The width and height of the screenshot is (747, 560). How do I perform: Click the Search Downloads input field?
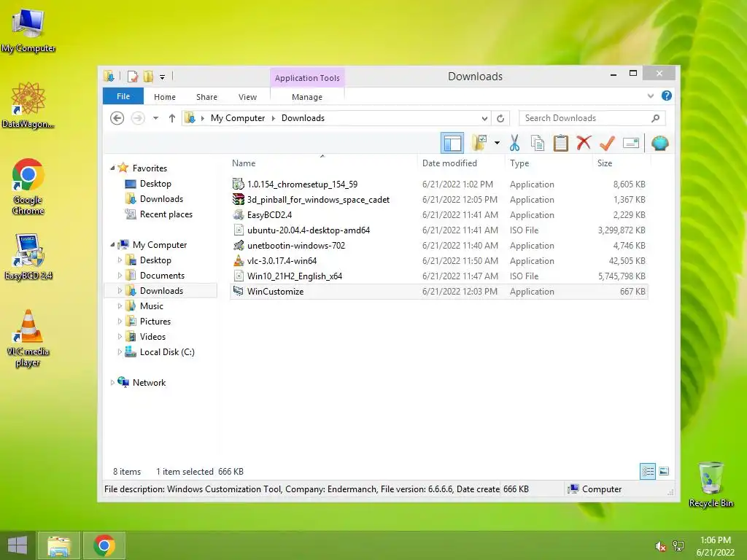click(x=592, y=118)
